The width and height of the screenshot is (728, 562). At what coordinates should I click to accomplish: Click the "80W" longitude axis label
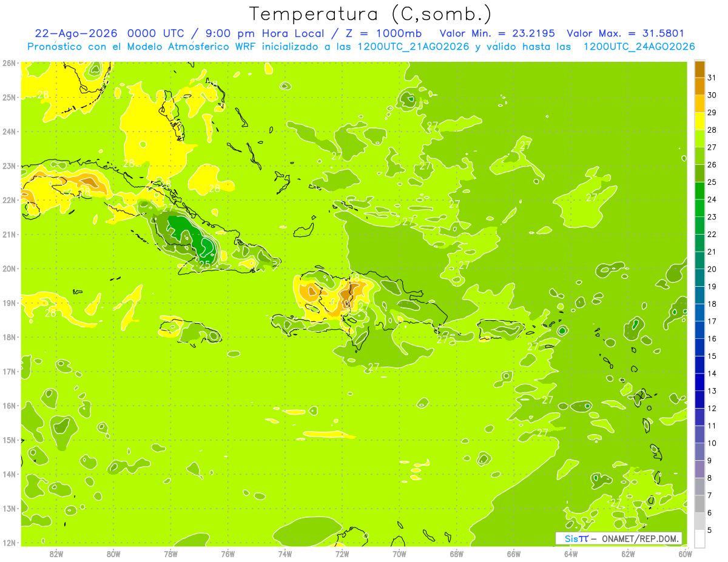click(113, 554)
